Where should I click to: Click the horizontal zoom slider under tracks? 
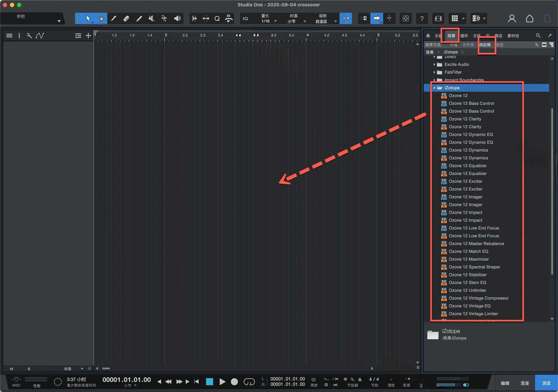click(x=106, y=368)
